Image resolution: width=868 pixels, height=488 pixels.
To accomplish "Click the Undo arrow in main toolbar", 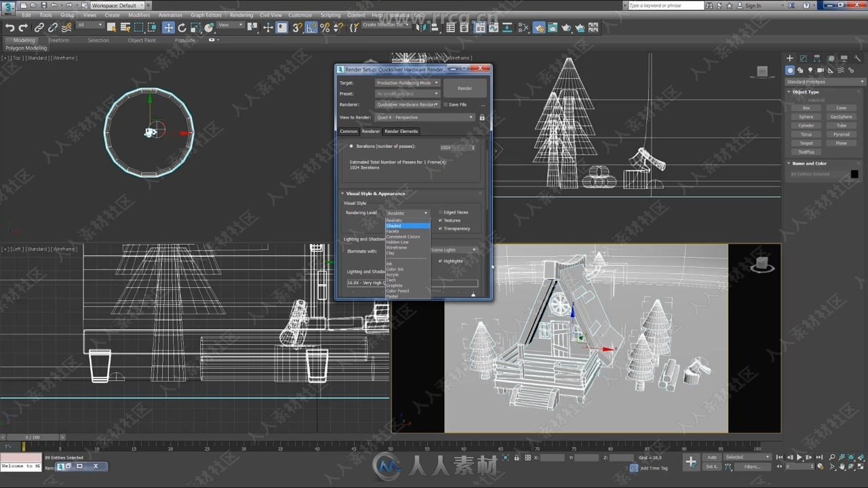I will click(x=10, y=28).
